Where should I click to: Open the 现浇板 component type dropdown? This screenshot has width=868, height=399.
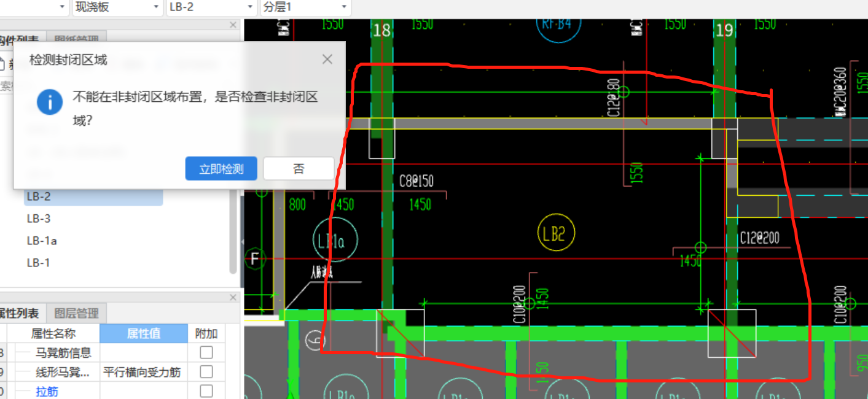[x=117, y=7]
